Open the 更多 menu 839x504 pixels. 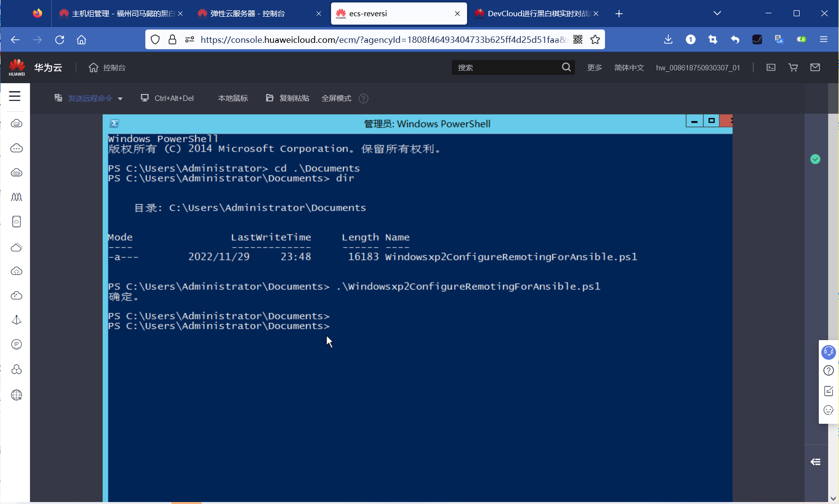(x=595, y=67)
